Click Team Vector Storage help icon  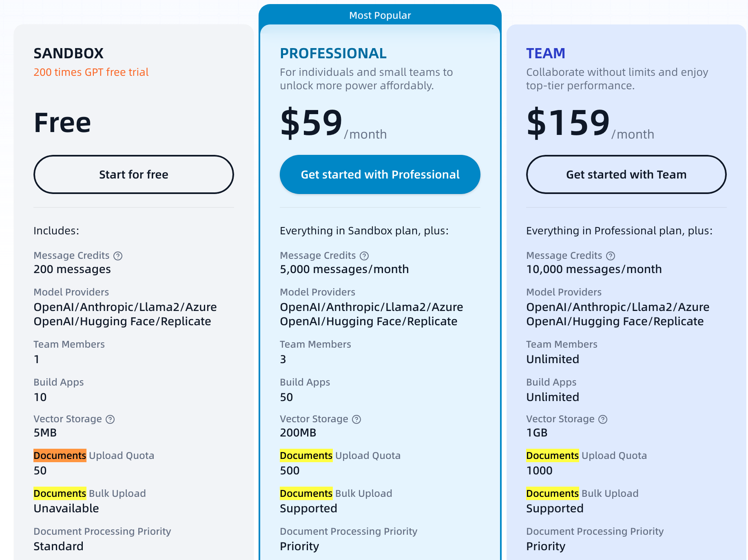pyautogui.click(x=603, y=419)
